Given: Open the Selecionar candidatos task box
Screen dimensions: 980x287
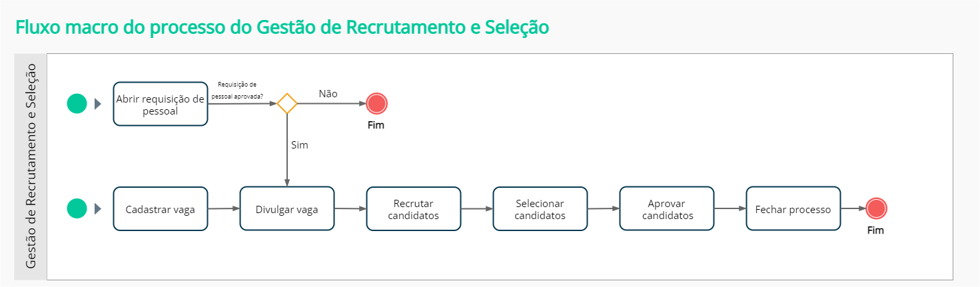Looking at the screenshot, I should pyautogui.click(x=540, y=209).
